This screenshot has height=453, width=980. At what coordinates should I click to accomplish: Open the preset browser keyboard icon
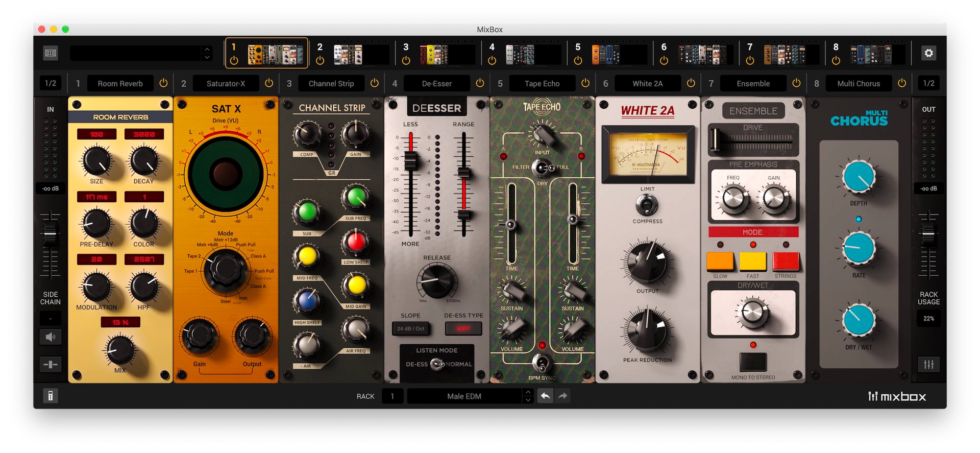[51, 53]
